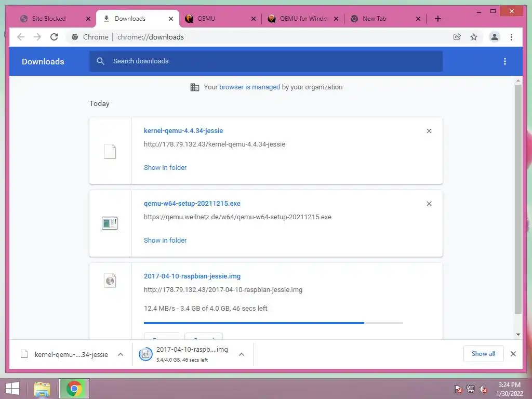Switch to the QEMU for Windows tab

pyautogui.click(x=303, y=19)
